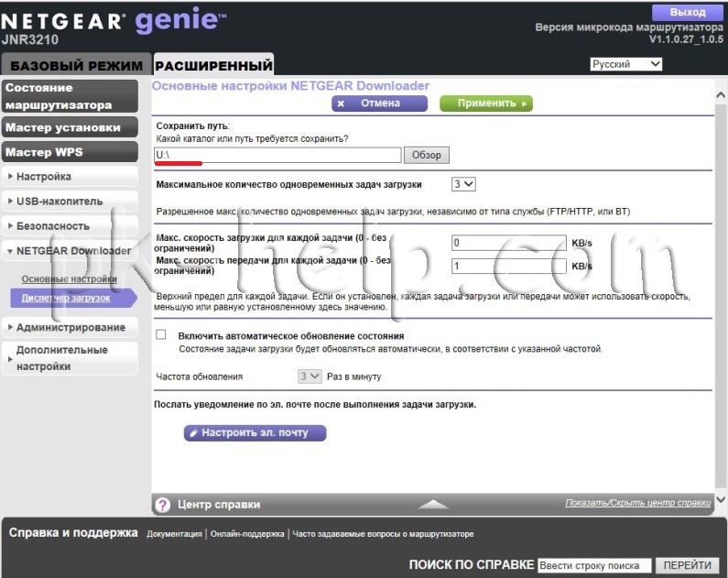Click the help search input field
728x578 pixels.
[x=594, y=565]
